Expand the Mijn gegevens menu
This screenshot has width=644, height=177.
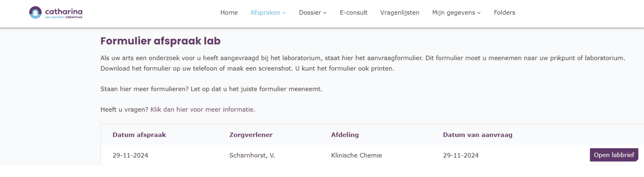point(453,13)
